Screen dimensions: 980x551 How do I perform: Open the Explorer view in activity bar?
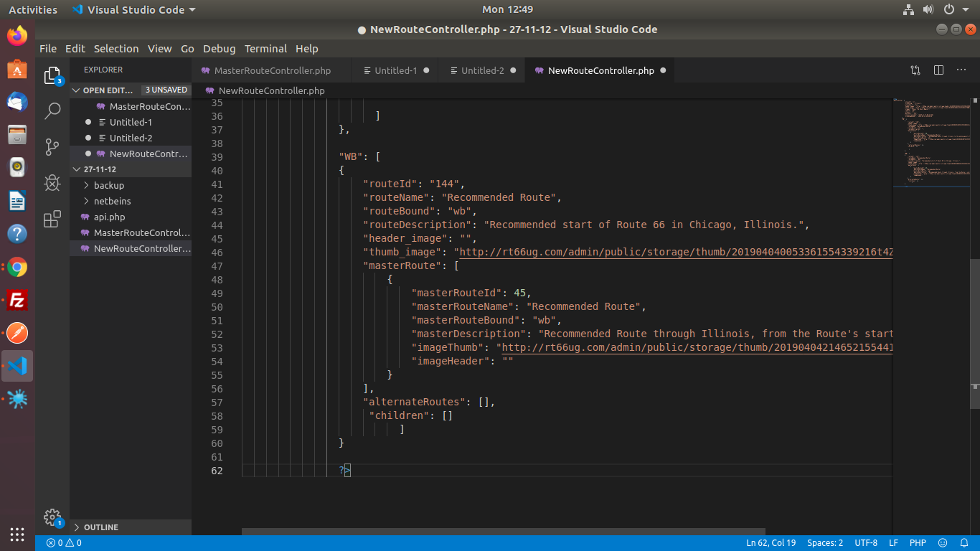point(52,75)
